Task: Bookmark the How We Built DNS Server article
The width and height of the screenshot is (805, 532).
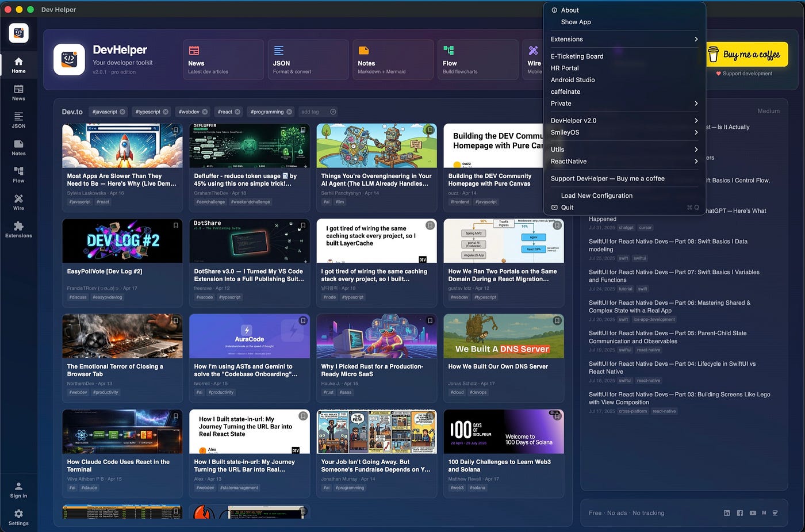Action: pyautogui.click(x=557, y=321)
